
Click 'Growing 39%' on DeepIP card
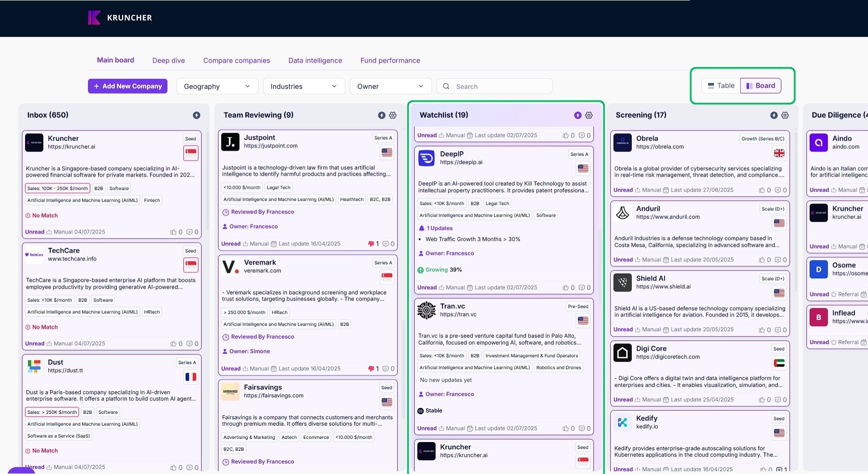[x=439, y=270]
